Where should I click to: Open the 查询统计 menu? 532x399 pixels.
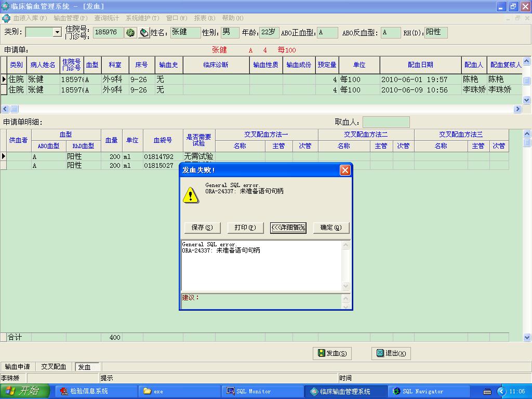pyautogui.click(x=107, y=18)
